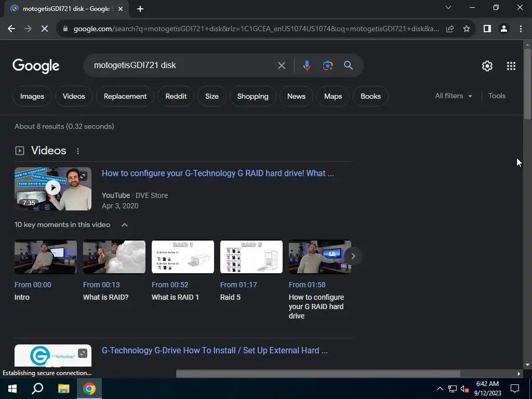This screenshot has height=399, width=532.
Task: View site security lock information
Action: (x=65, y=29)
